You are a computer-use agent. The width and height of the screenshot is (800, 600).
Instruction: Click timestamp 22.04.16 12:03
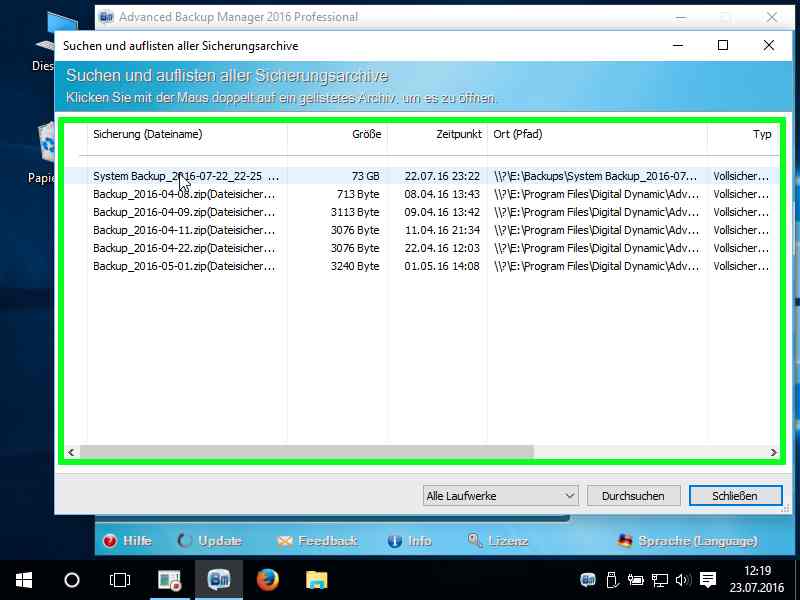pyautogui.click(x=442, y=248)
